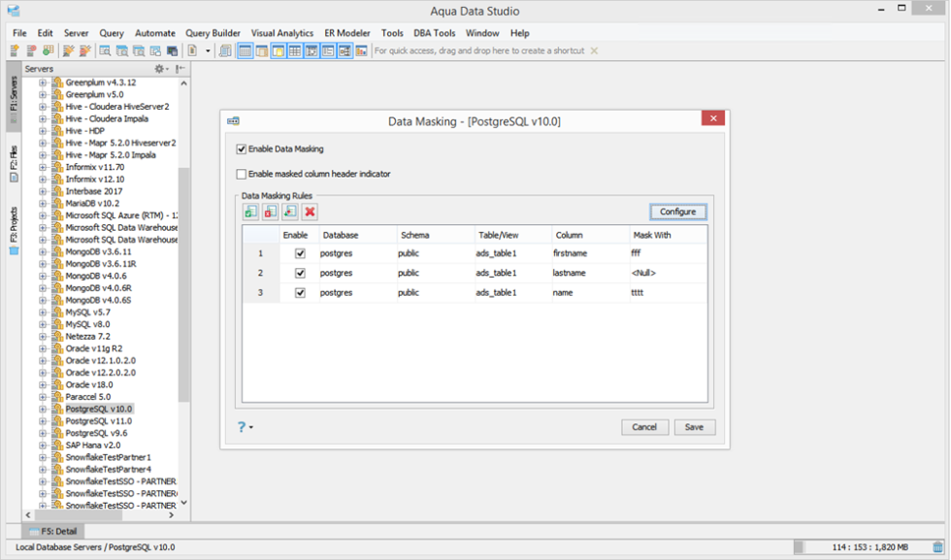The image size is (951, 560).
Task: Click the red X delete-all rules icon
Action: point(309,212)
